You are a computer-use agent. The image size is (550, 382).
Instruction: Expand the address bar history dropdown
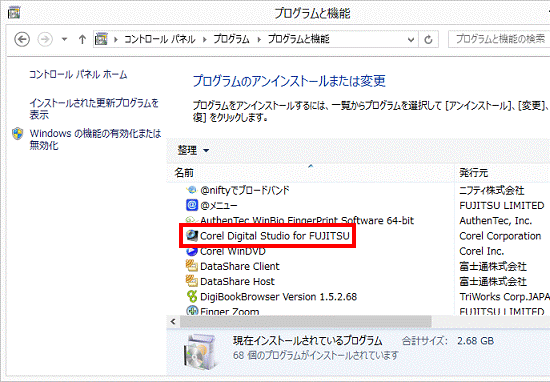pyautogui.click(x=411, y=39)
